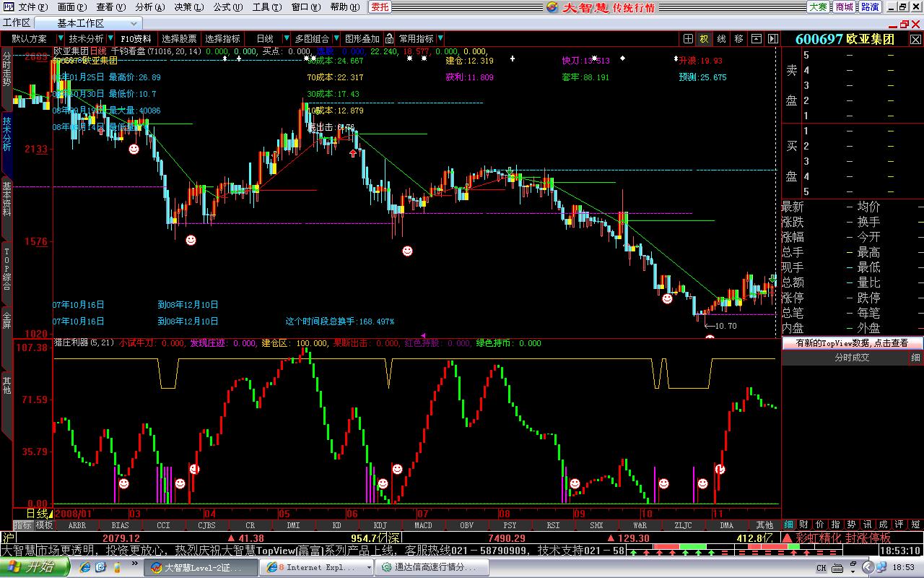Click the crosshair grid icon in chart toolbar
The height and width of the screenshot is (578, 924).
tap(689, 38)
